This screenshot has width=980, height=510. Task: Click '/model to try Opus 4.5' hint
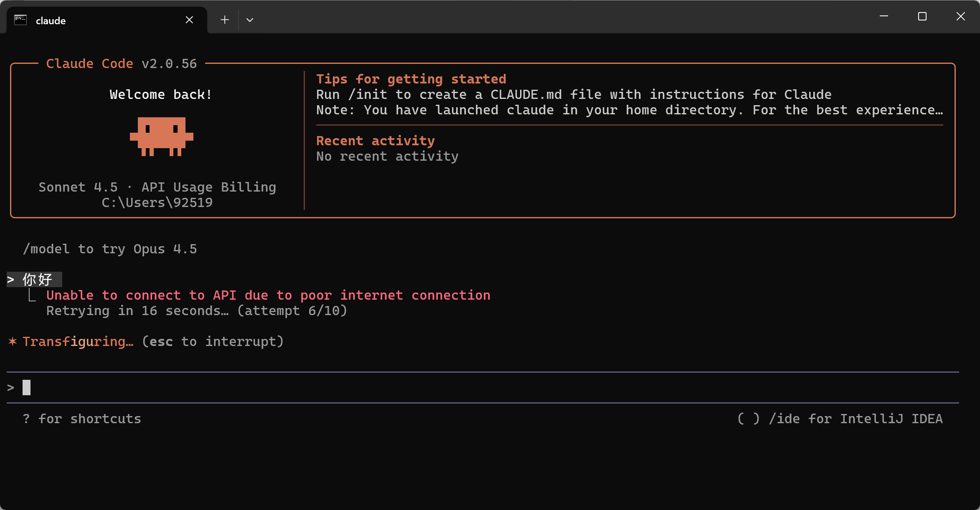point(110,249)
